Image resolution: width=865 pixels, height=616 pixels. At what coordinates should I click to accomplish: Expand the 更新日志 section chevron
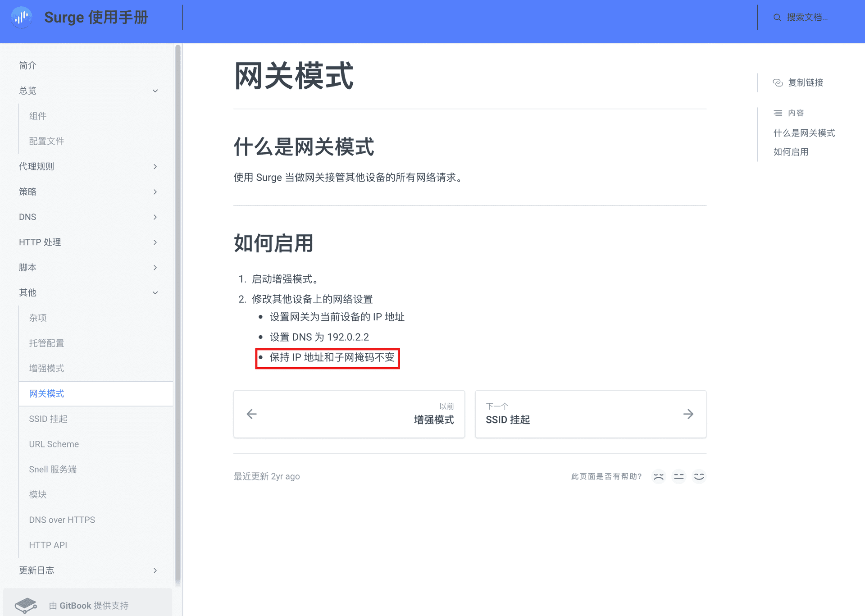click(155, 570)
